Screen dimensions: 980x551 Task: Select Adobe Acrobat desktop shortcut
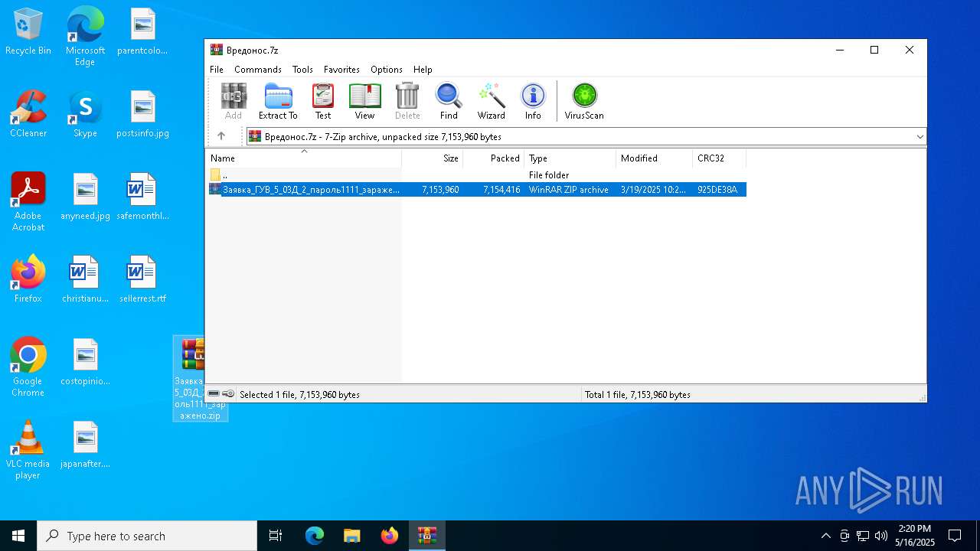point(28,201)
